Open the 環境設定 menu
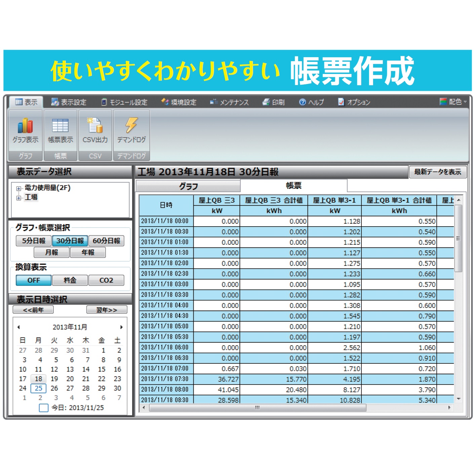Viewport: 476px width, 476px height. click(x=179, y=102)
